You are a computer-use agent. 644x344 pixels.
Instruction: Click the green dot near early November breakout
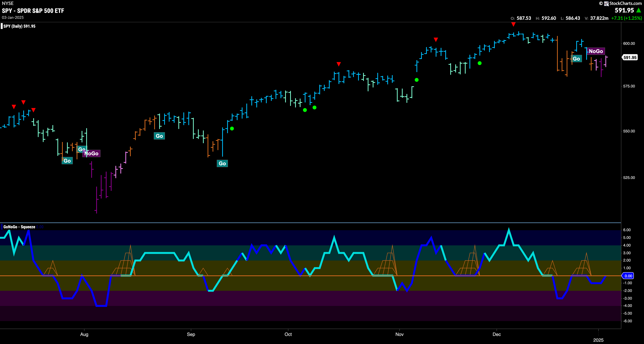416,80
